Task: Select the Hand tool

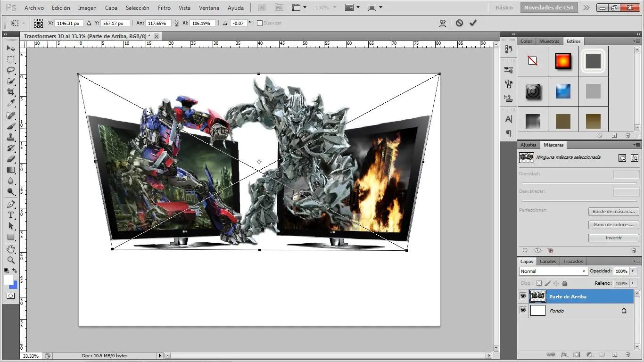Action: (x=10, y=249)
